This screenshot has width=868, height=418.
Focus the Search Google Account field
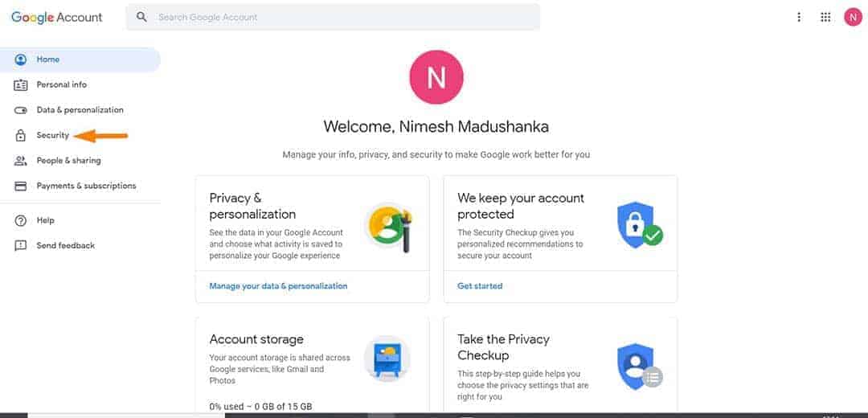coord(338,17)
